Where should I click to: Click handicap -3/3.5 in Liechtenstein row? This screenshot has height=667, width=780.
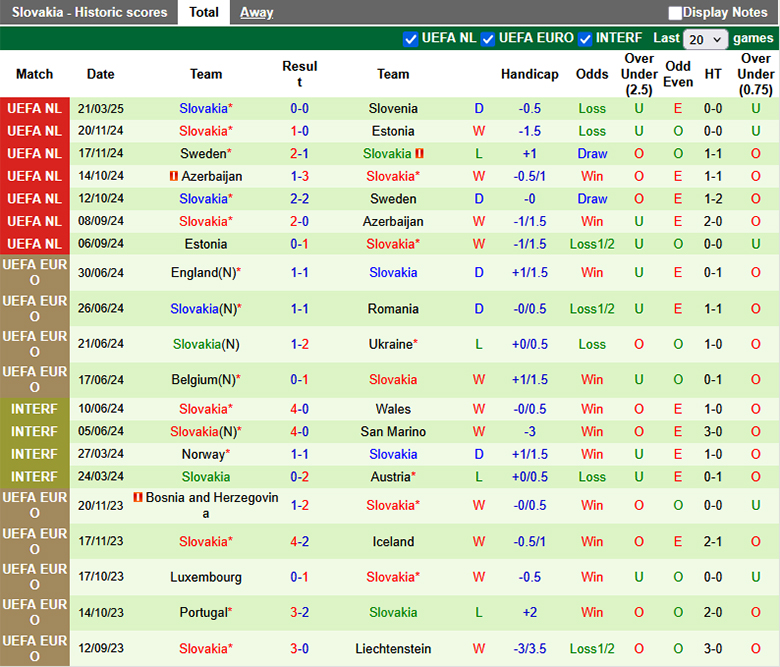pos(529,649)
